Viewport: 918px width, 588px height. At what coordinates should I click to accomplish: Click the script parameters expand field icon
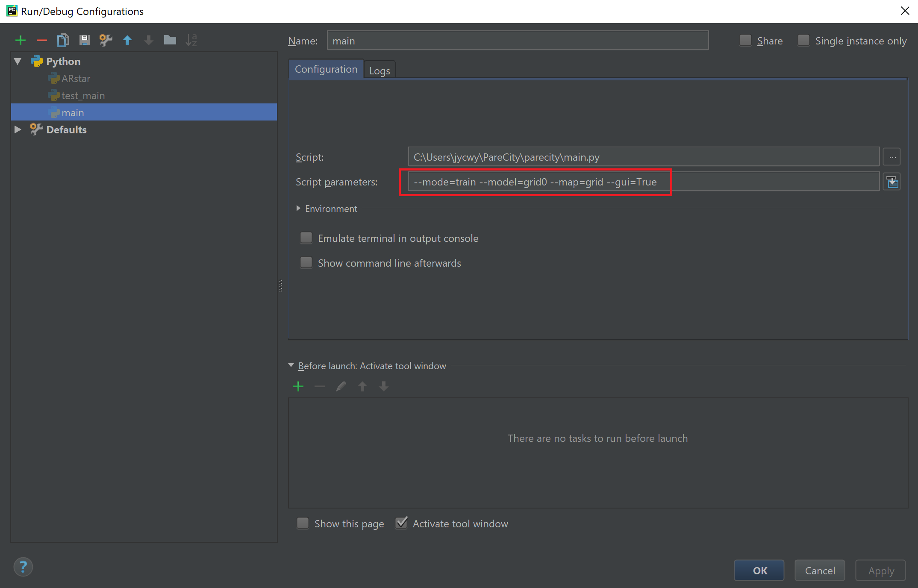click(892, 182)
